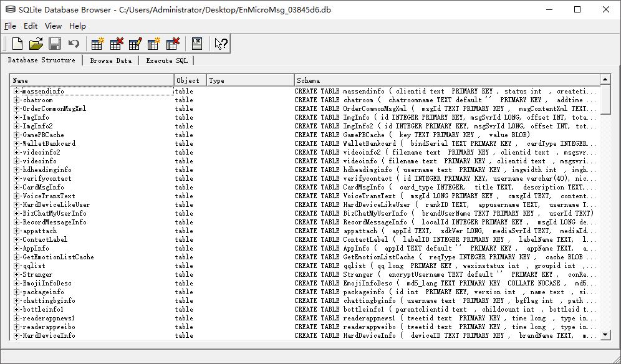Click the Schema column header
The image size is (621, 364).
(x=446, y=80)
